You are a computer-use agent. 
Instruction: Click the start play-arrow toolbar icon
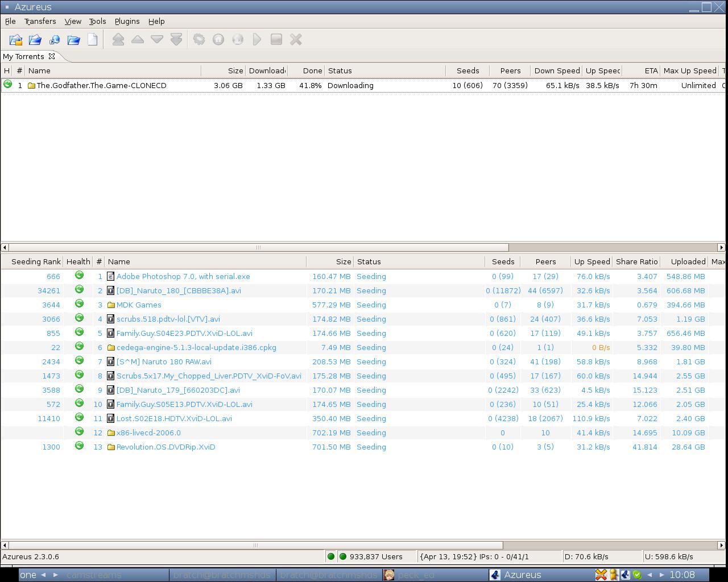click(x=257, y=39)
